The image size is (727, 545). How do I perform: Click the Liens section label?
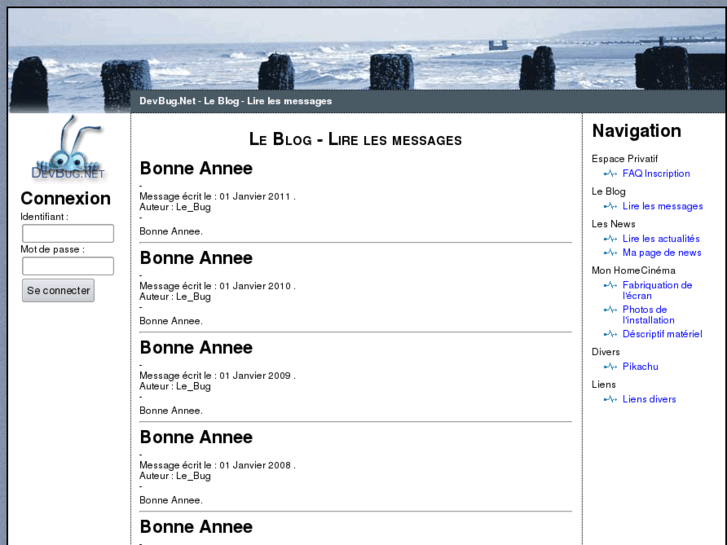[x=604, y=384]
